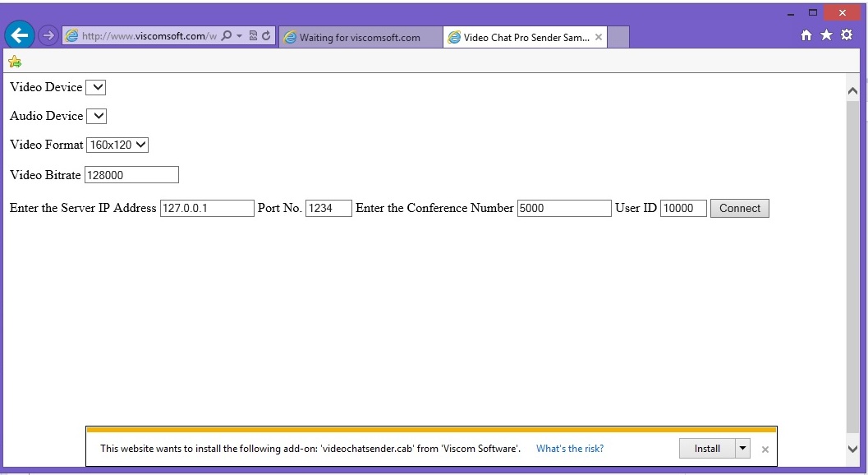Image resolution: width=868 pixels, height=475 pixels.
Task: Click the Forward navigation arrow
Action: coord(48,36)
